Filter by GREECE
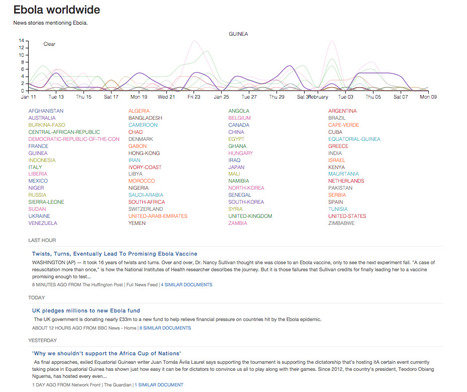The height and width of the screenshot is (392, 467). point(338,146)
